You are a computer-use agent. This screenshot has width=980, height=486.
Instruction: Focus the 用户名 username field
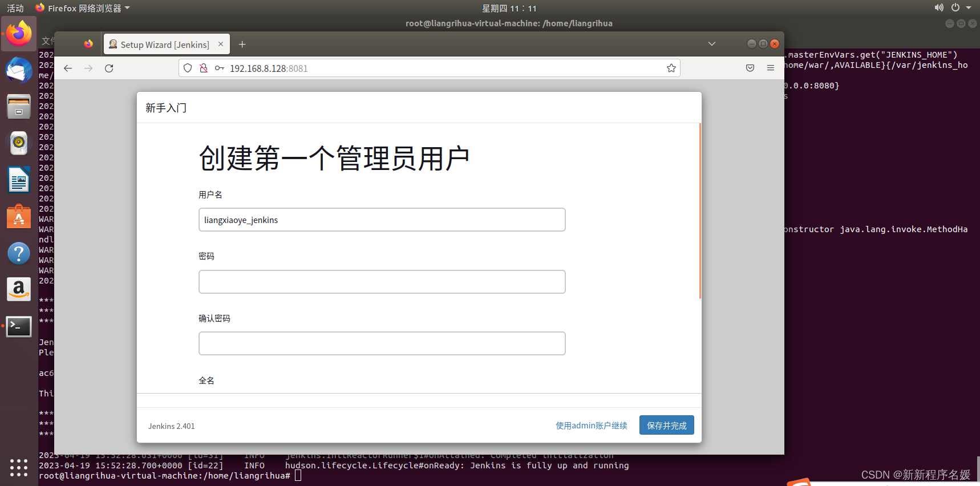pyautogui.click(x=382, y=220)
